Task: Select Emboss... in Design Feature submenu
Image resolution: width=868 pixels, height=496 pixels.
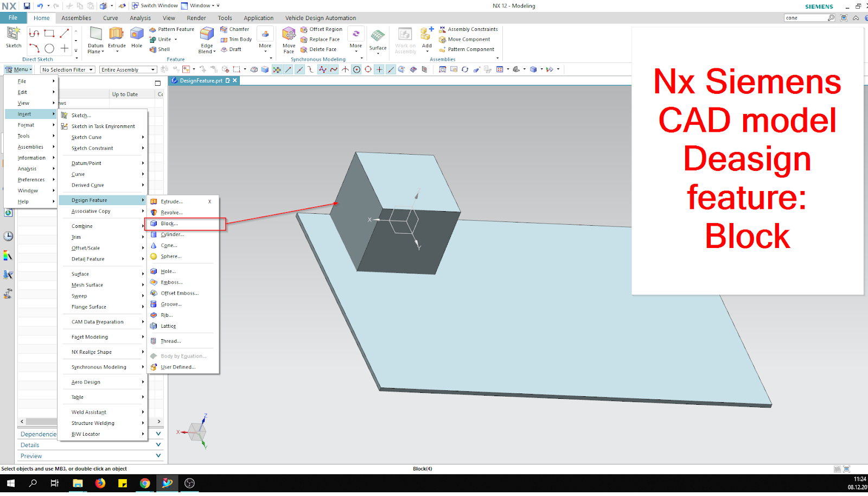Action: (183, 282)
